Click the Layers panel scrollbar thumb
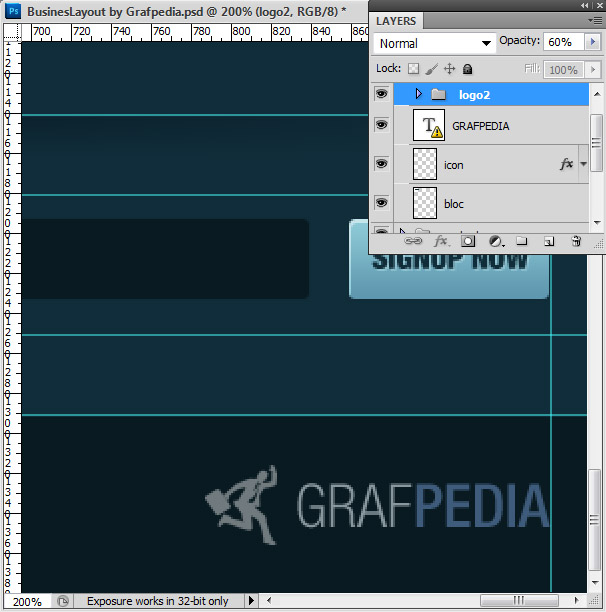Screen dimensions: 606x612 click(x=596, y=142)
